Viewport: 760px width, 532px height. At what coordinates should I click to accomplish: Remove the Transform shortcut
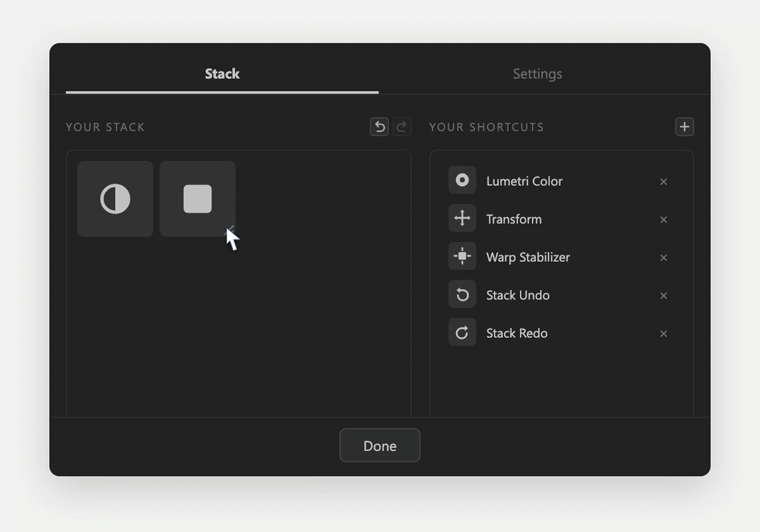click(x=663, y=220)
